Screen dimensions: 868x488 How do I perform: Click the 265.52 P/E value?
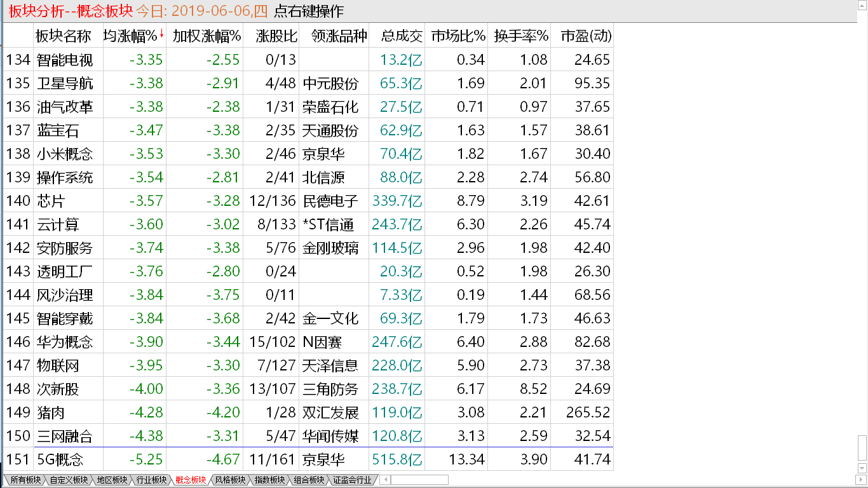588,412
